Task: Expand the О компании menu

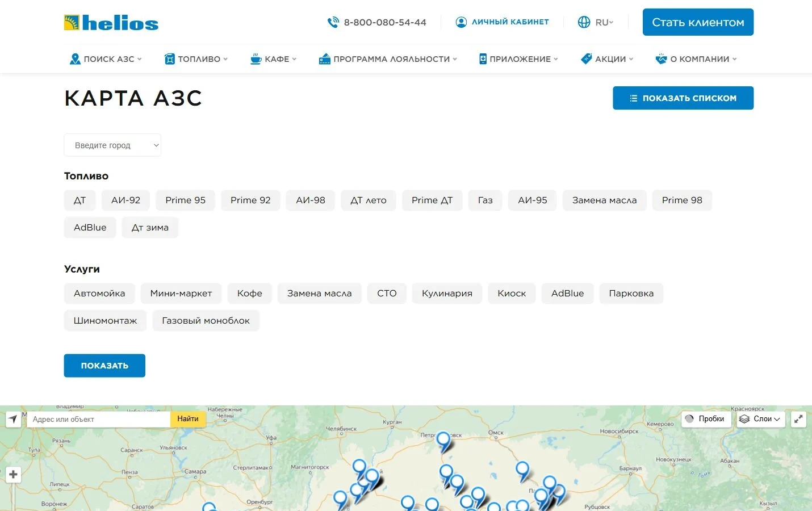Action: tap(696, 59)
